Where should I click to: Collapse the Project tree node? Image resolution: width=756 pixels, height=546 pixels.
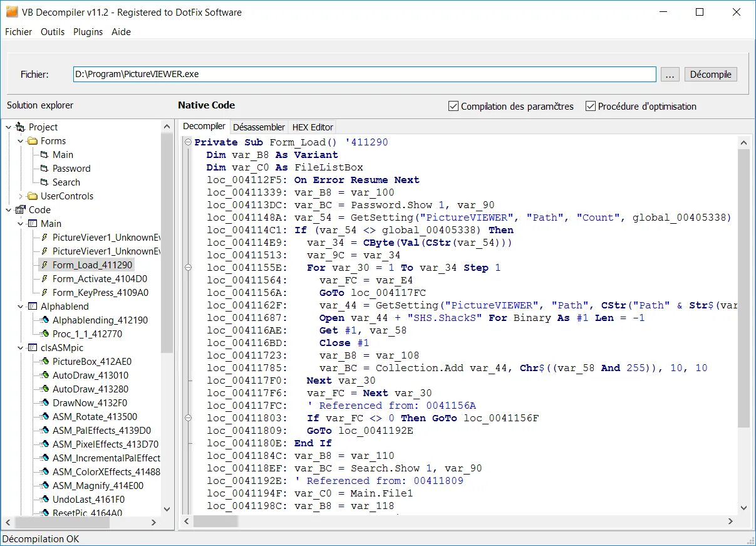[8, 127]
